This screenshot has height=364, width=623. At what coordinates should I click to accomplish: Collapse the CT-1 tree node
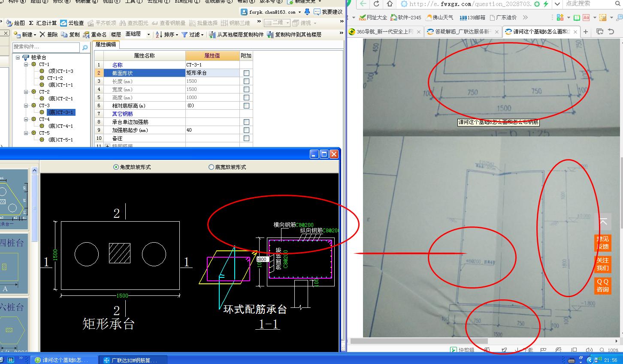tap(26, 64)
